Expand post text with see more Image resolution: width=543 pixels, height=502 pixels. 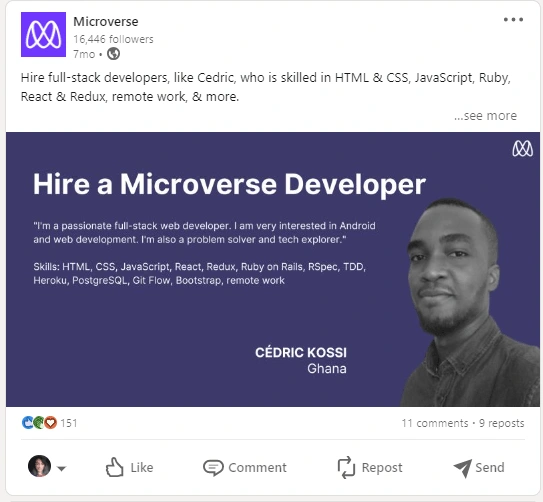[486, 116]
